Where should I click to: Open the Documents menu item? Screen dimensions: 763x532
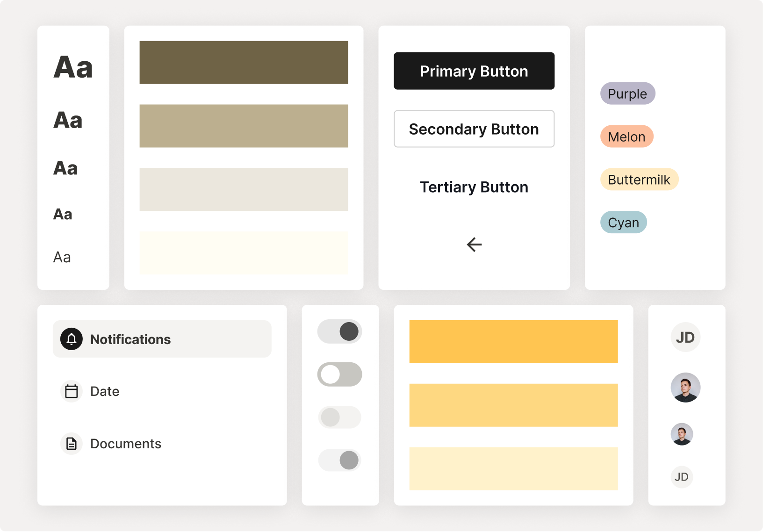126,444
